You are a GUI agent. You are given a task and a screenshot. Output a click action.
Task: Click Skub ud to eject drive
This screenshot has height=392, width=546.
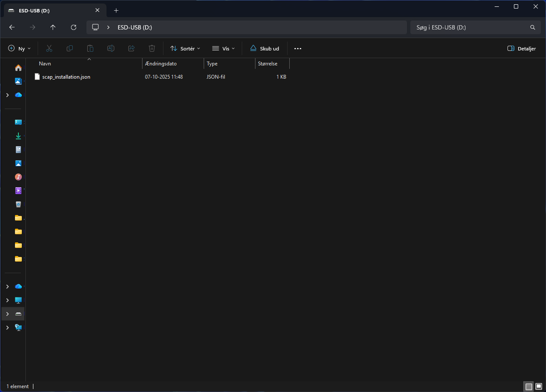(x=265, y=49)
